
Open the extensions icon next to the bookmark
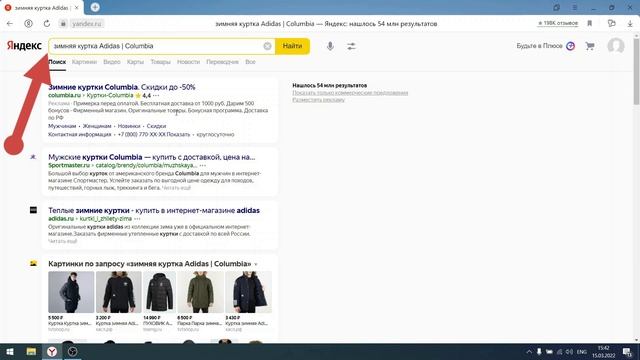coord(611,23)
